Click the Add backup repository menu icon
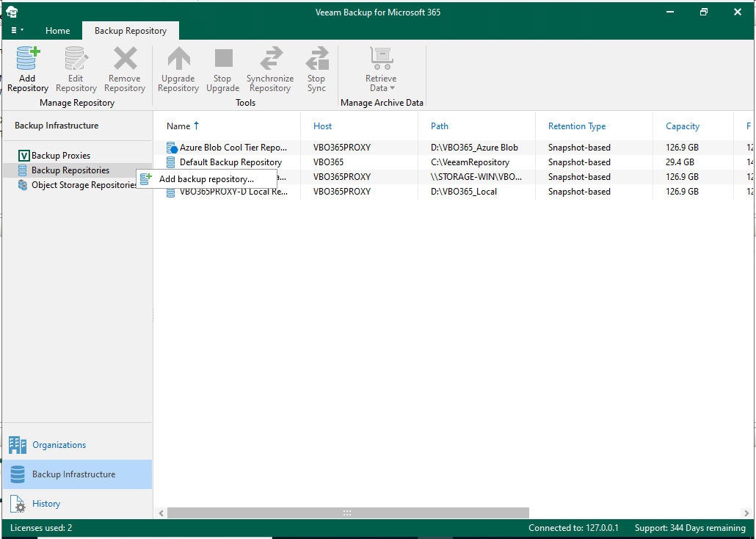756x539 pixels. point(145,179)
